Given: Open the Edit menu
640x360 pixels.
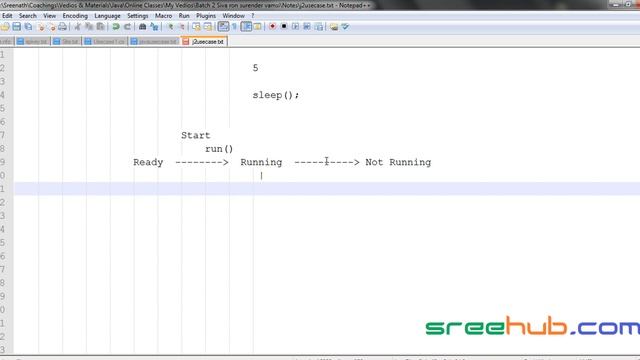Looking at the screenshot, I should pyautogui.click(x=7, y=16).
